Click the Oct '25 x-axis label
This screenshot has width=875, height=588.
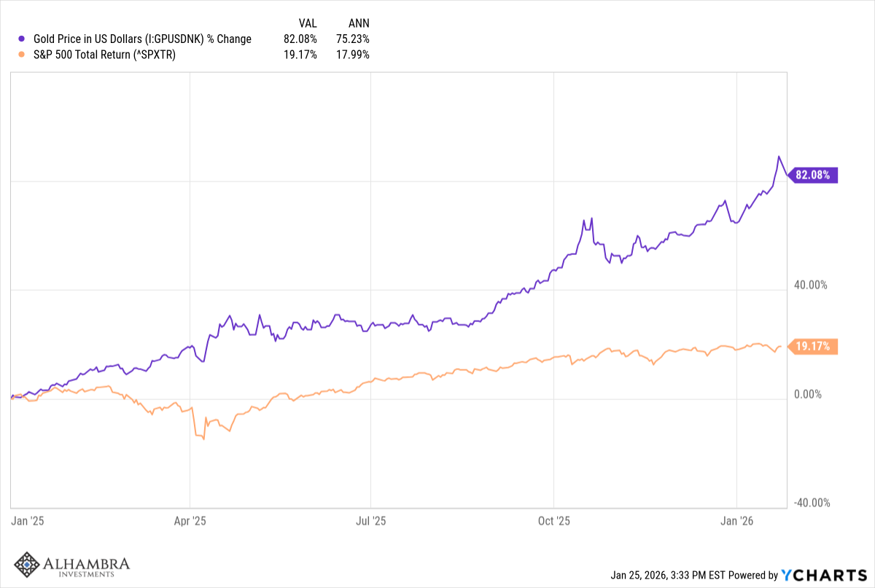click(x=553, y=521)
